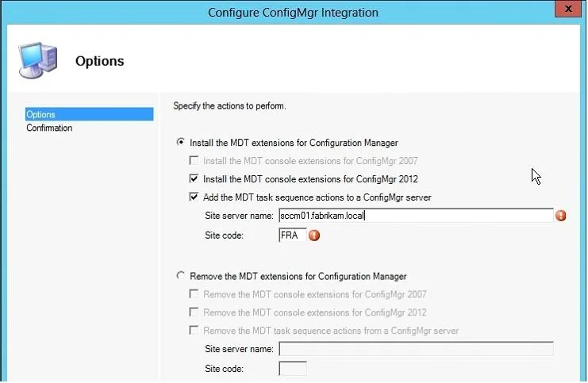Viewport: 588px width, 383px height.
Task: Uncheck Install MDT console extensions for ConfigMgr 2012
Action: click(194, 178)
